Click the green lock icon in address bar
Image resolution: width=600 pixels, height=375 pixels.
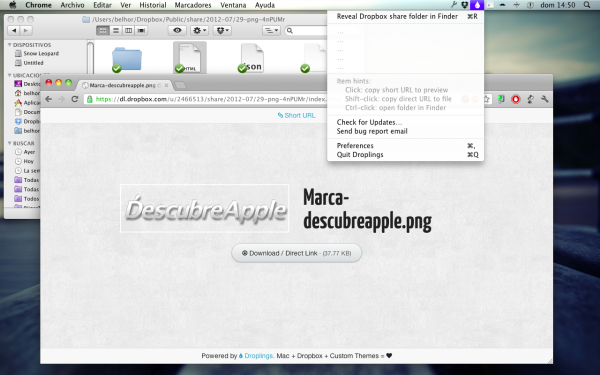[x=90, y=99]
